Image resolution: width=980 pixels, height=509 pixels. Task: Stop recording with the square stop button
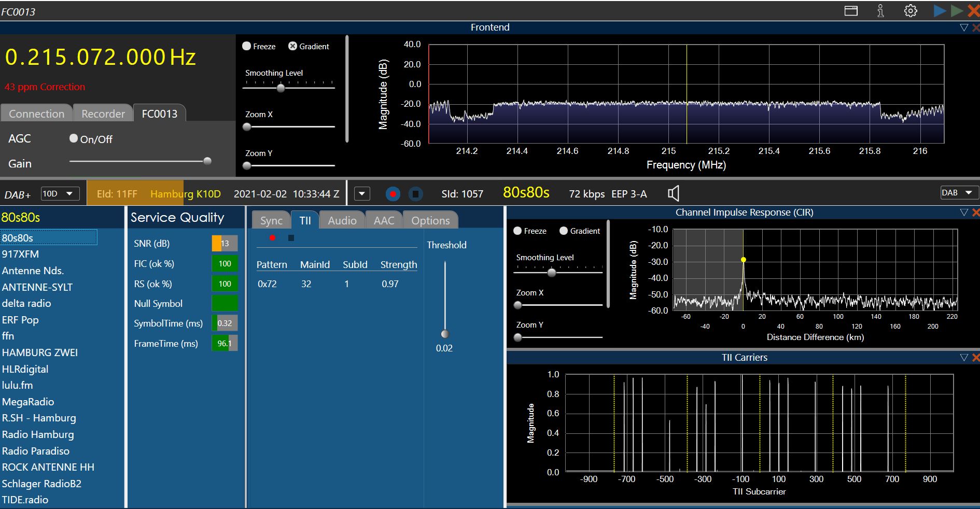click(415, 194)
